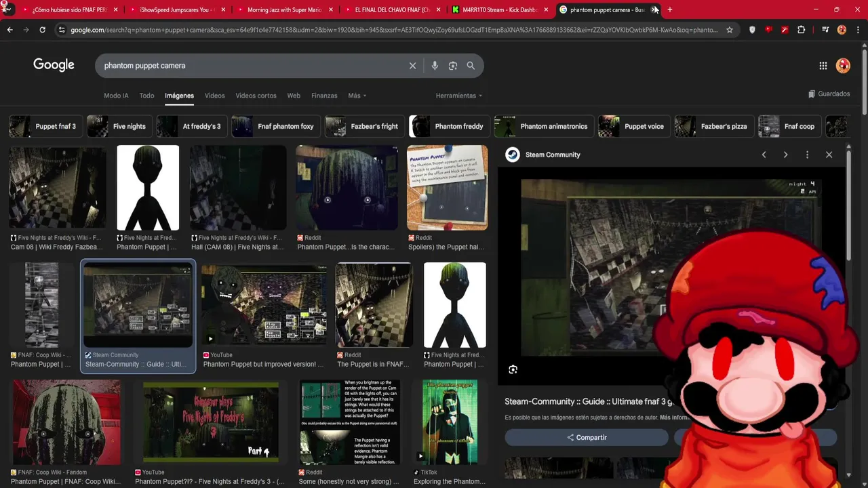
Task: Select the At freddy's 3 chip
Action: point(192,126)
